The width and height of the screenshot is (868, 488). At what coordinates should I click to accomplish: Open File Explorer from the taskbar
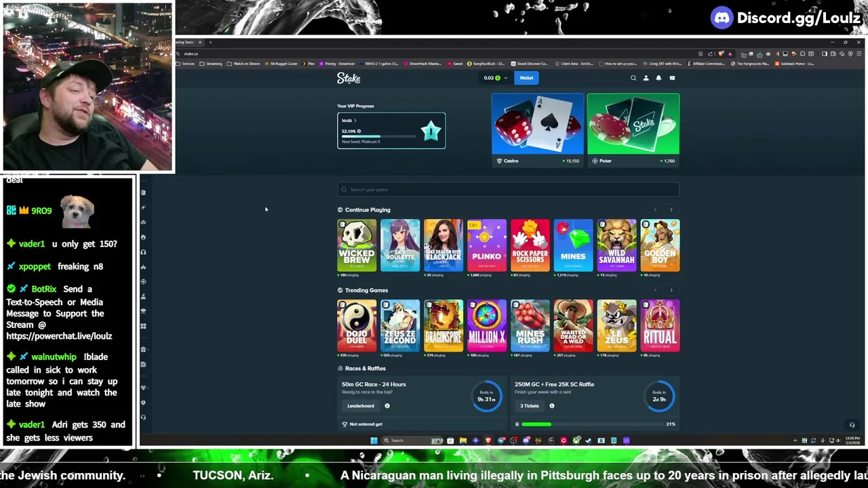(x=463, y=441)
